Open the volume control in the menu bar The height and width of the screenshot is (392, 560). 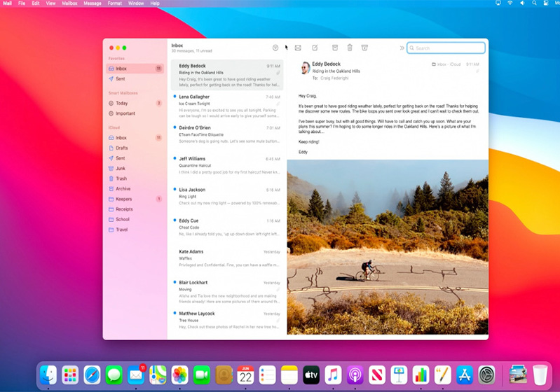(522, 3)
